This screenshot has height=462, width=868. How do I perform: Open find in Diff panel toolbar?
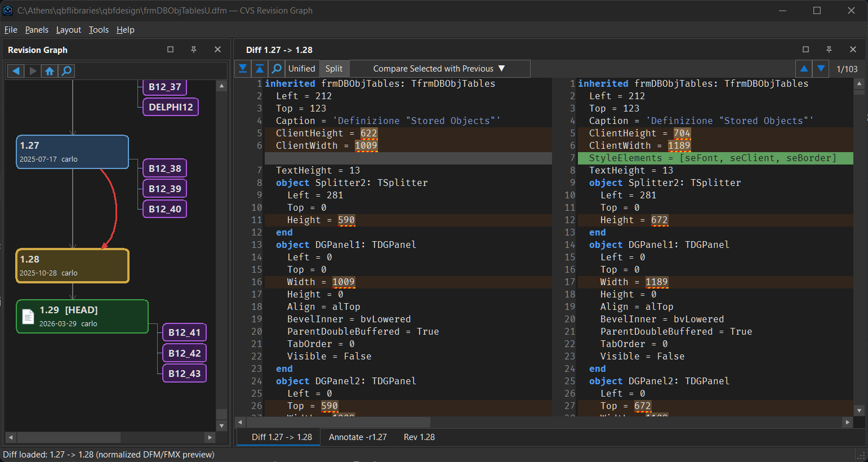(x=277, y=69)
